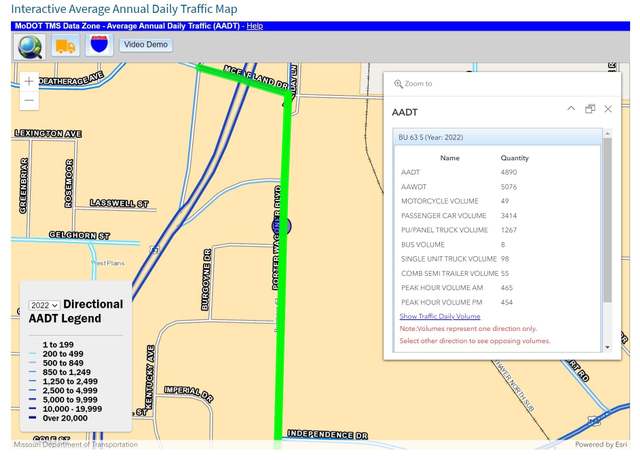Click the popup scrollbar thumb

607,220
